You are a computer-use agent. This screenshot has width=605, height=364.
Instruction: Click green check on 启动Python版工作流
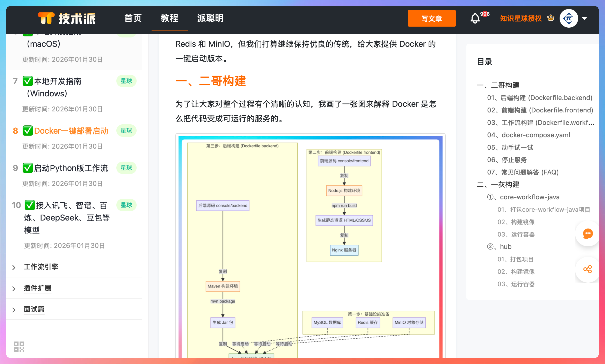pos(28,168)
